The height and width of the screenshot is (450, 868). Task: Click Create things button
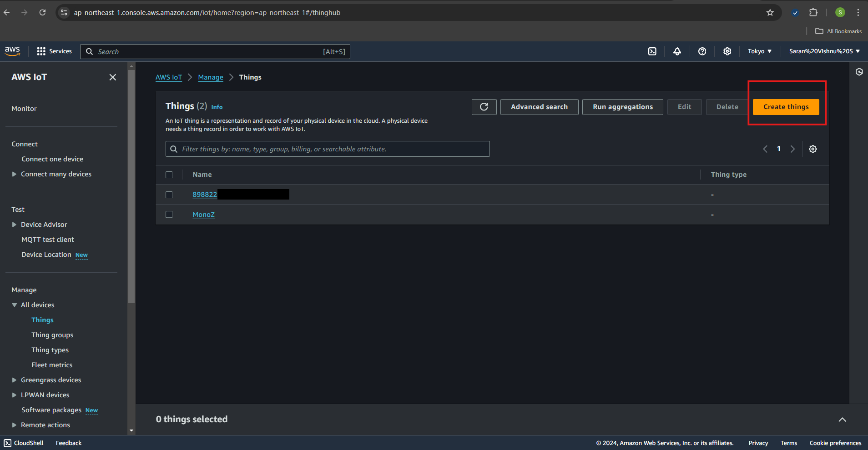click(786, 107)
